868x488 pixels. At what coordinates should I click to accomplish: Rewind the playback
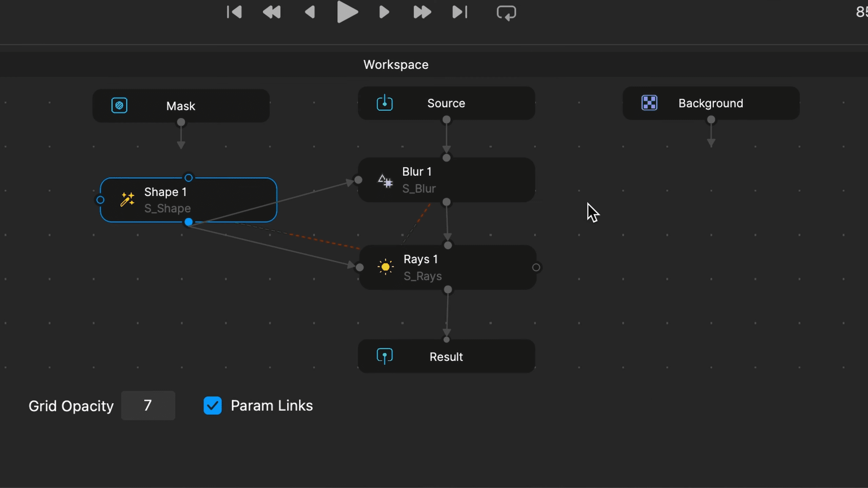272,12
